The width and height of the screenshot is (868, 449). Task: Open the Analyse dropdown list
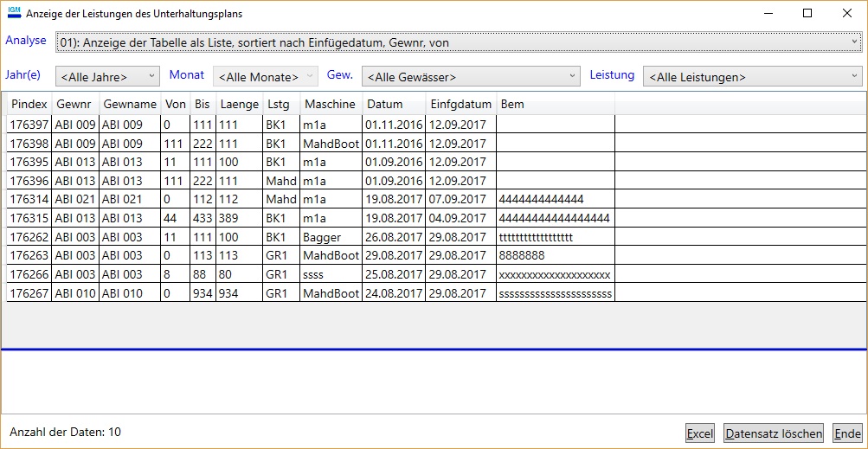click(458, 42)
